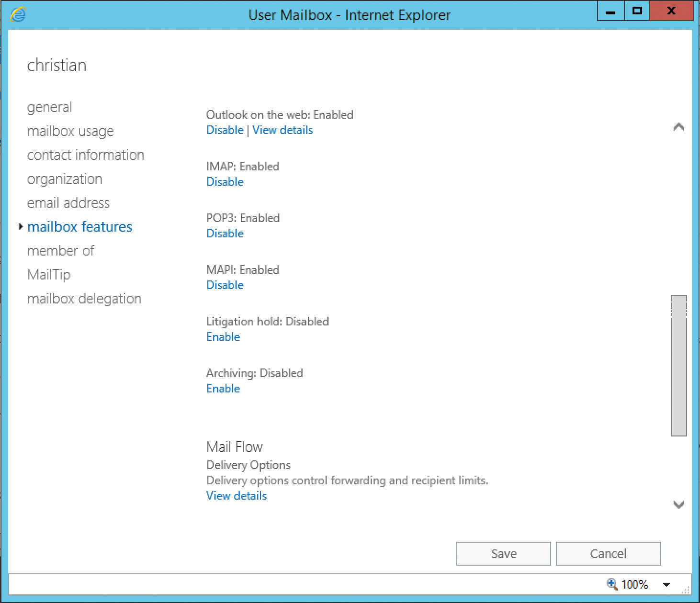The image size is (700, 603).
Task: View details for Outlook on the web
Action: pyautogui.click(x=282, y=130)
